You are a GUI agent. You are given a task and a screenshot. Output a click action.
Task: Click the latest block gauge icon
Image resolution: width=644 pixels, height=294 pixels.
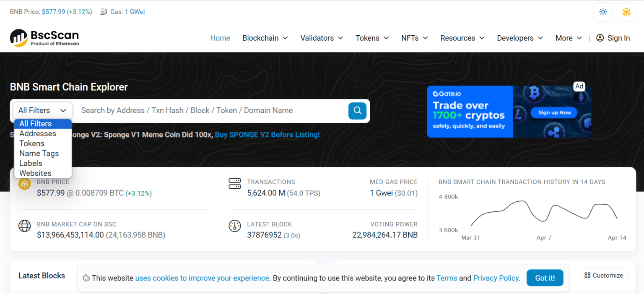click(235, 226)
